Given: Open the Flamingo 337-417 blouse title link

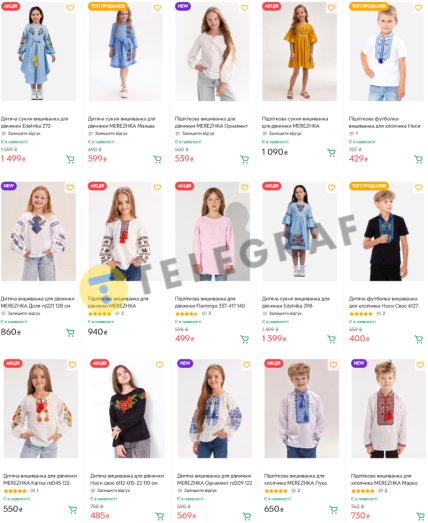Looking at the screenshot, I should 210,302.
